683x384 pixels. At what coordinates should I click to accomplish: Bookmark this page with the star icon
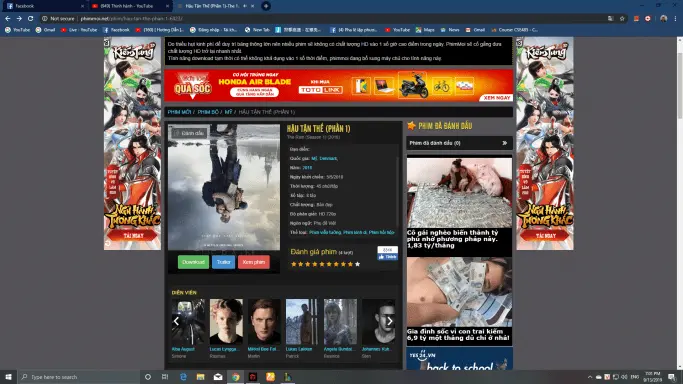[622, 19]
